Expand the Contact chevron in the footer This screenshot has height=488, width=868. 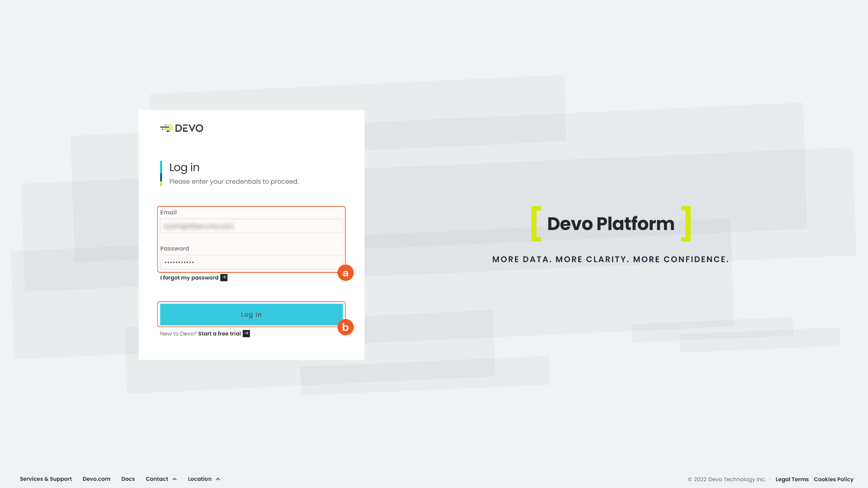coord(174,479)
